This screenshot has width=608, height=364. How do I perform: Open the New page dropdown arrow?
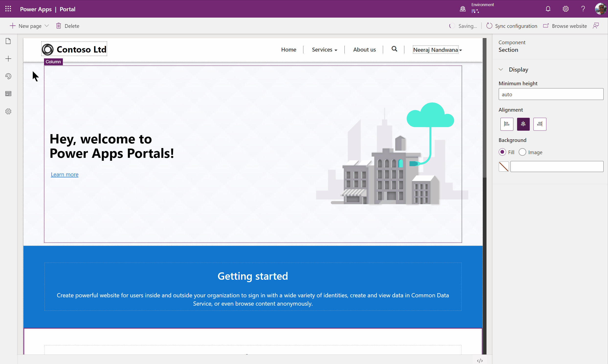coord(47,26)
